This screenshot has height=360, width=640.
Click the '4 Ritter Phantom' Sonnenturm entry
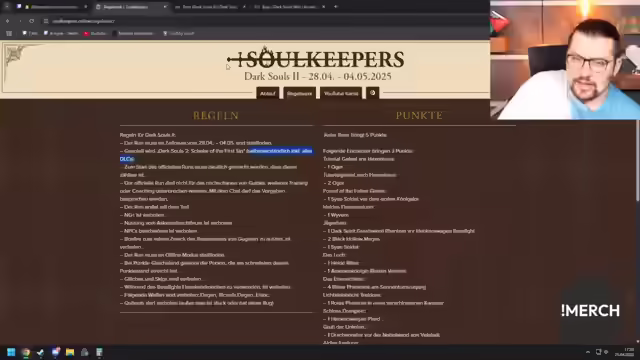tap(375, 287)
